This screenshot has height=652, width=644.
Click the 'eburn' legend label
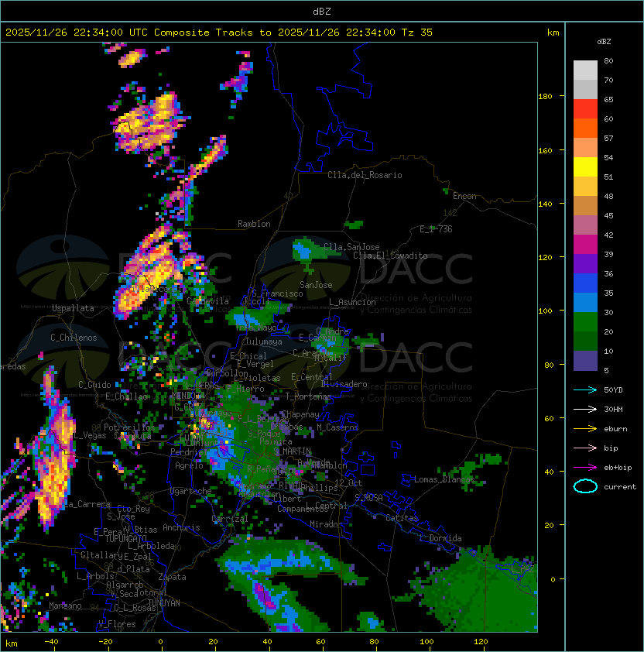[615, 429]
